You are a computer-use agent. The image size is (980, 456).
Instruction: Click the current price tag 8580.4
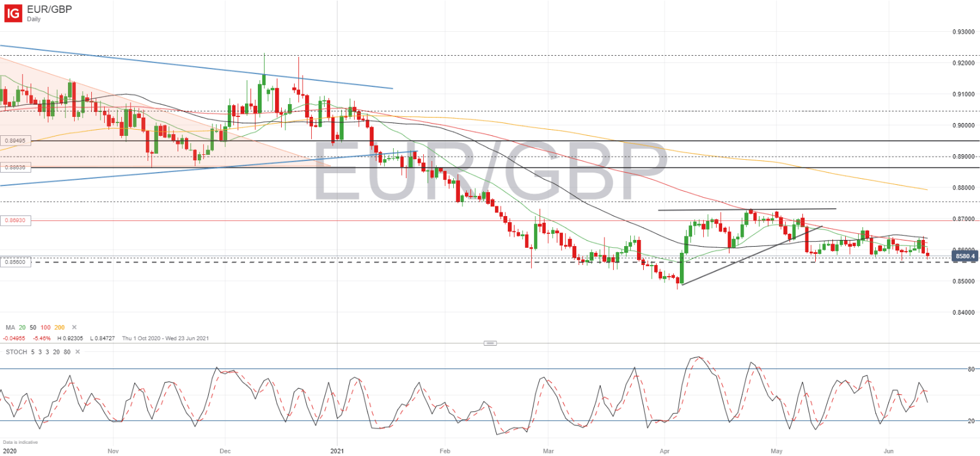pyautogui.click(x=965, y=256)
